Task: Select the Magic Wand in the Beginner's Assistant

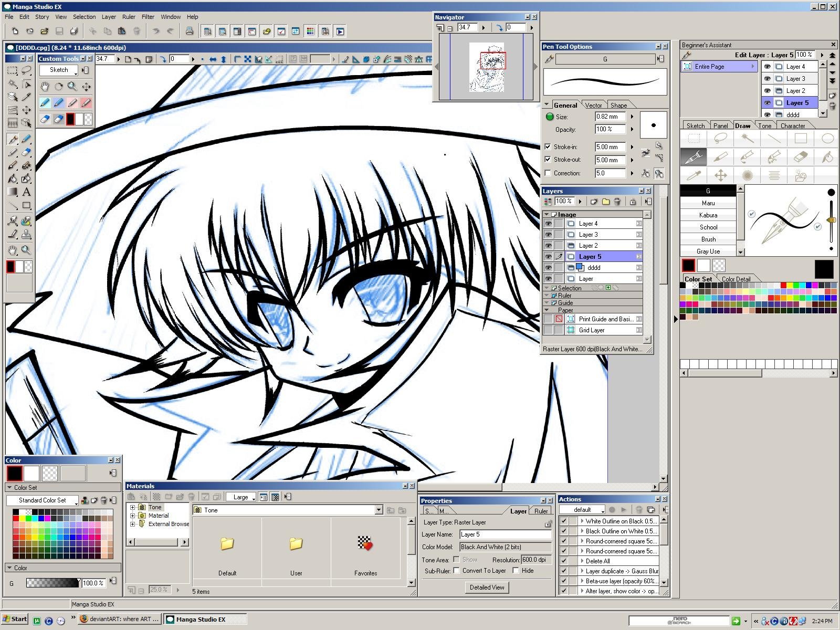Action: click(x=747, y=139)
